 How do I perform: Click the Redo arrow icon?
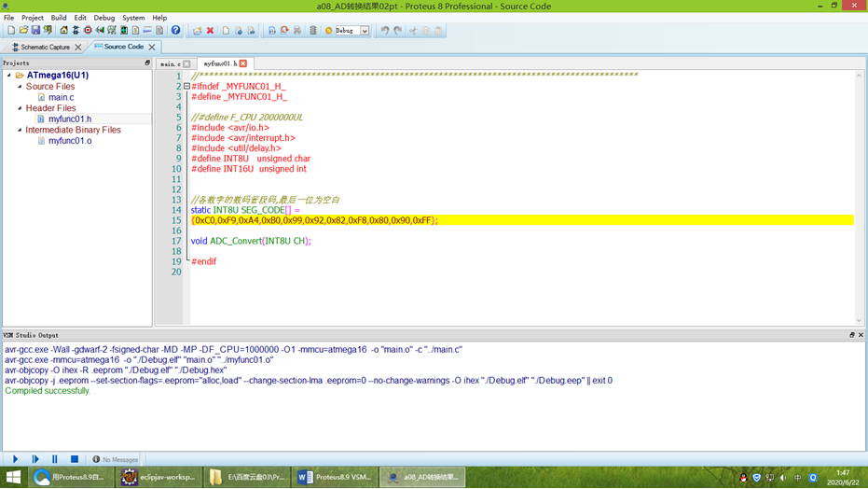[398, 31]
